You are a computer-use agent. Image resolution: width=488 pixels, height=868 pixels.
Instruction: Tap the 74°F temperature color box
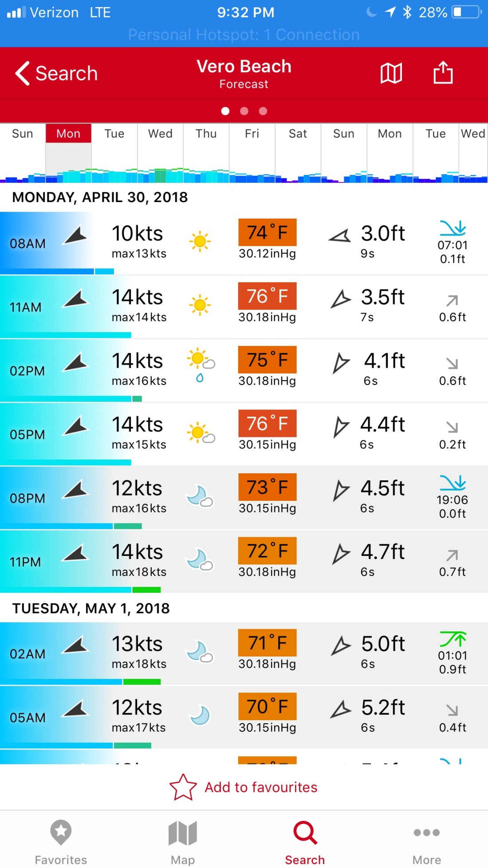pyautogui.click(x=267, y=232)
